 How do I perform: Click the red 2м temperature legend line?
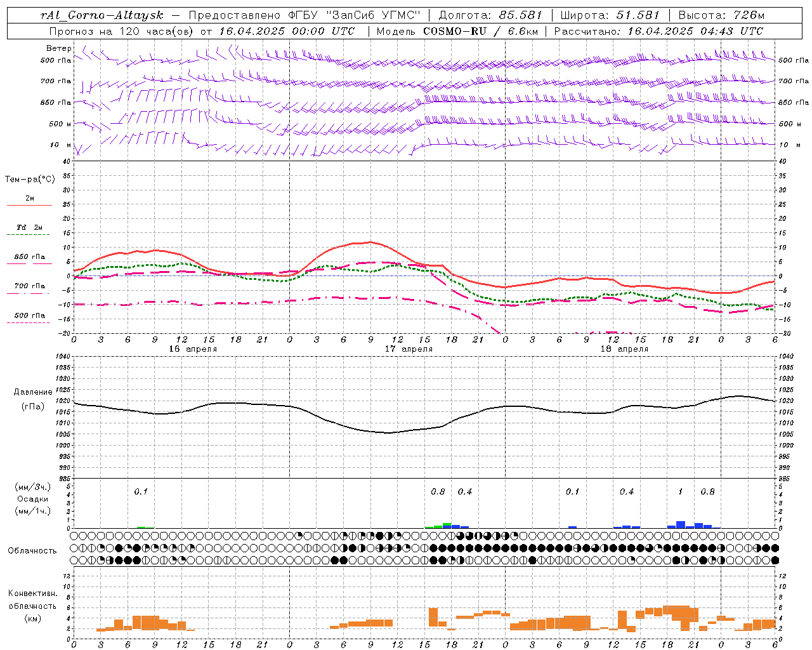pyautogui.click(x=29, y=206)
